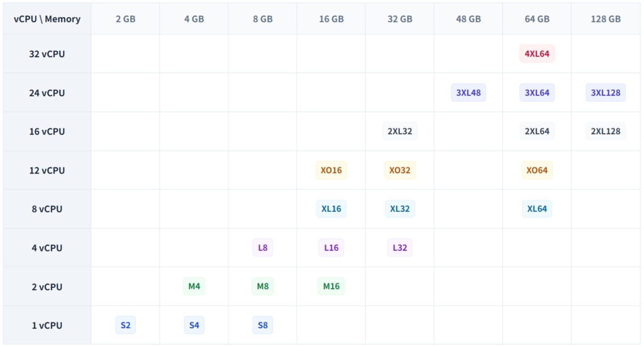Screen dimensions: 644x347
Task: Select the 128 GB column header
Action: point(606,19)
